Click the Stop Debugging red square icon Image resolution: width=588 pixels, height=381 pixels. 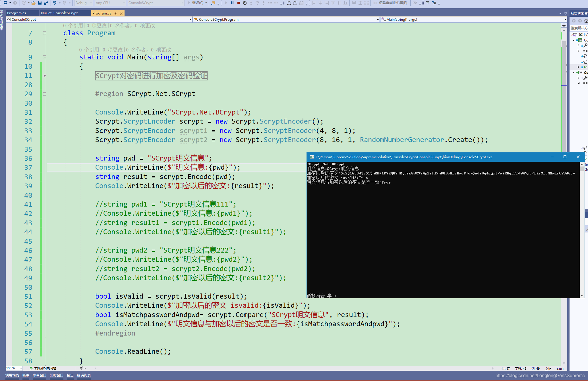[x=239, y=3]
